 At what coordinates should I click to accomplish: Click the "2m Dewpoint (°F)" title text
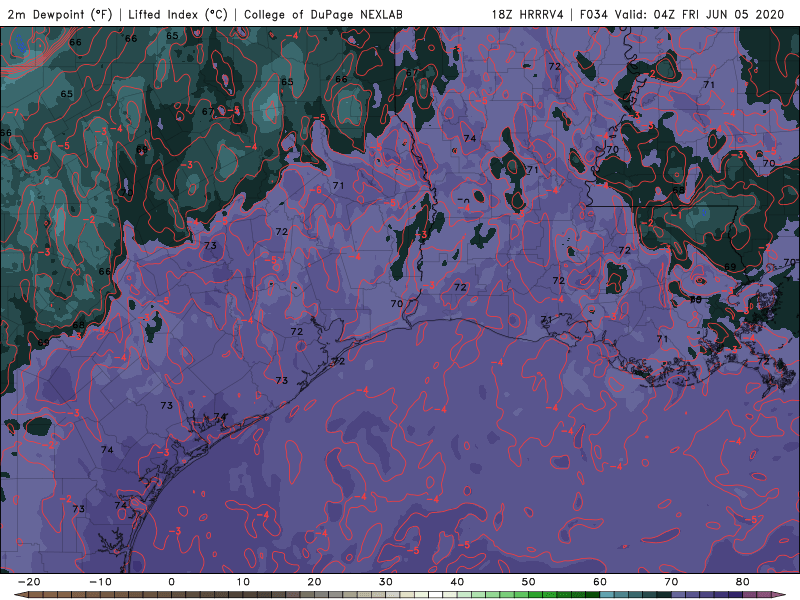point(60,15)
